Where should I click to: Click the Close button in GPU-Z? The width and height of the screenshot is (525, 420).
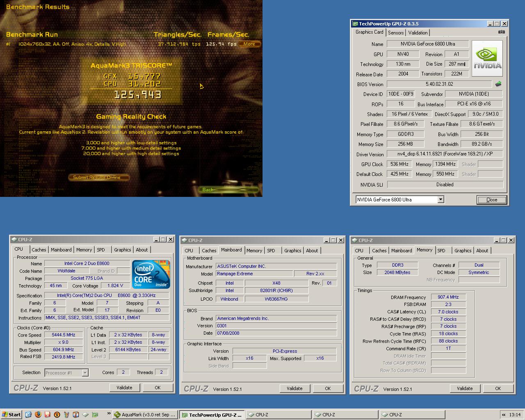click(x=492, y=200)
